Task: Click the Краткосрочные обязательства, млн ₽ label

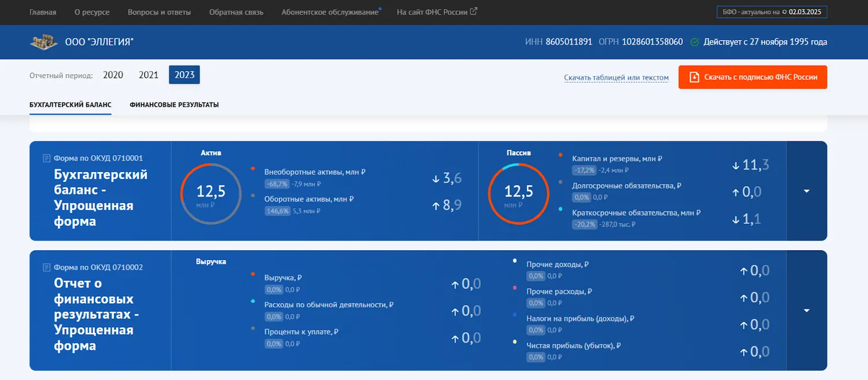Action: point(637,213)
